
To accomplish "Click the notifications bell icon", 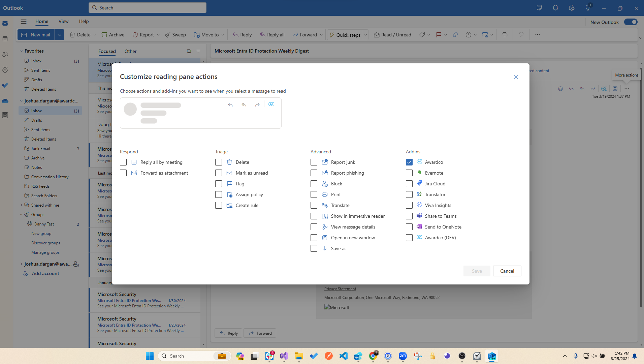I will click(555, 8).
